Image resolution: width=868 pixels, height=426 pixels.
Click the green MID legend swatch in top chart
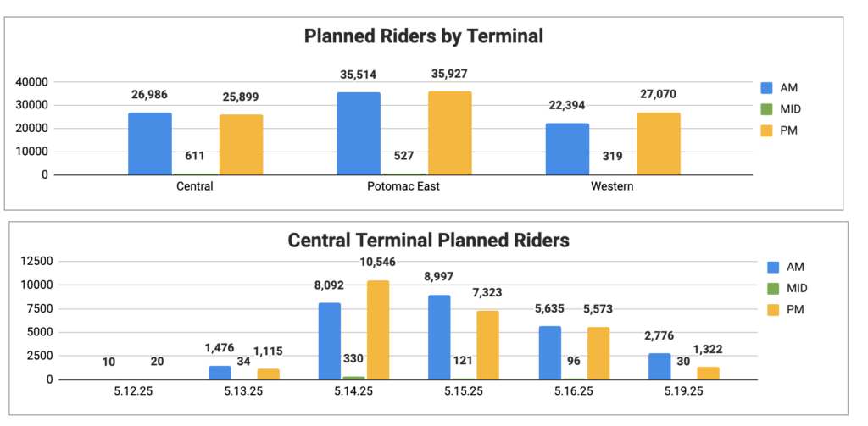click(767, 109)
